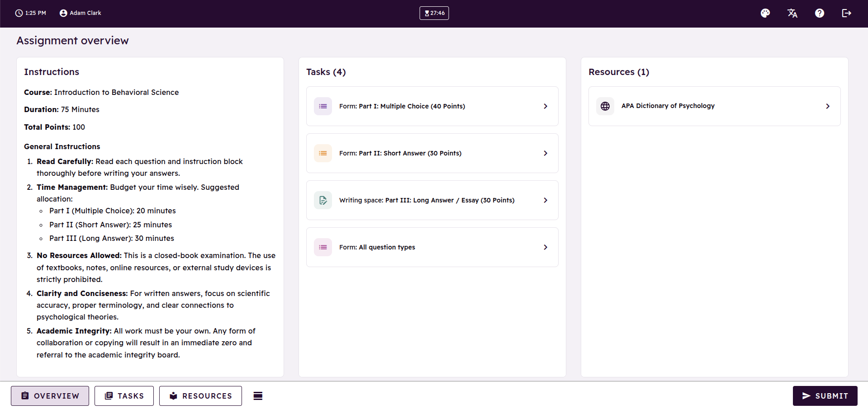Submit the assignment
The height and width of the screenshot is (409, 868).
(x=825, y=396)
